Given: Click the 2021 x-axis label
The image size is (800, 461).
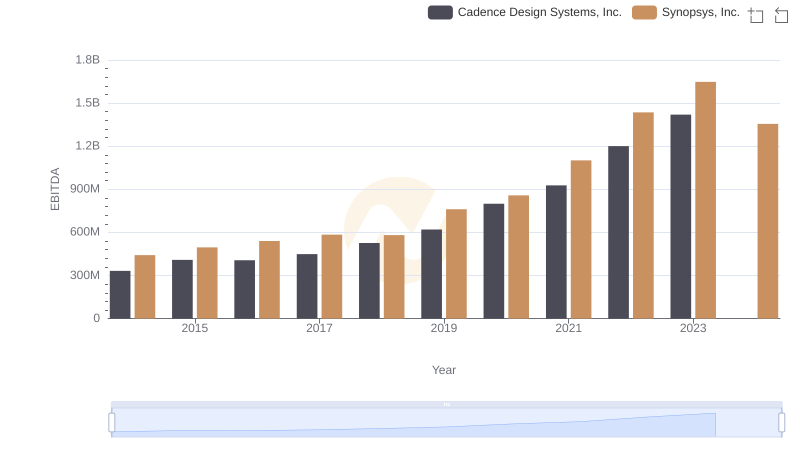Looking at the screenshot, I should tap(568, 328).
